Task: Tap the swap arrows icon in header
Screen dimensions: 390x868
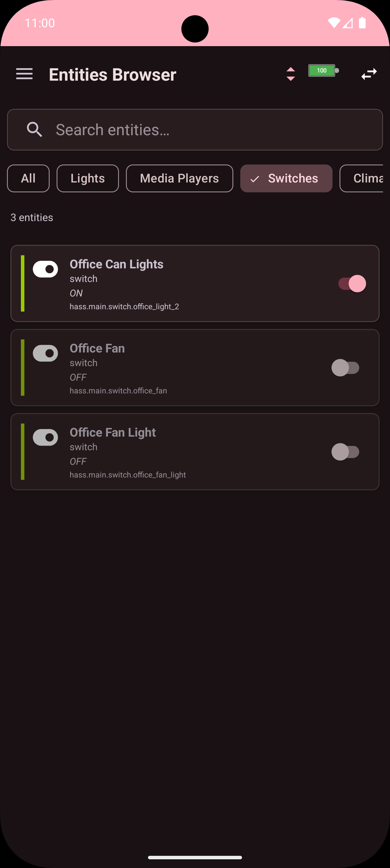Action: tap(369, 74)
